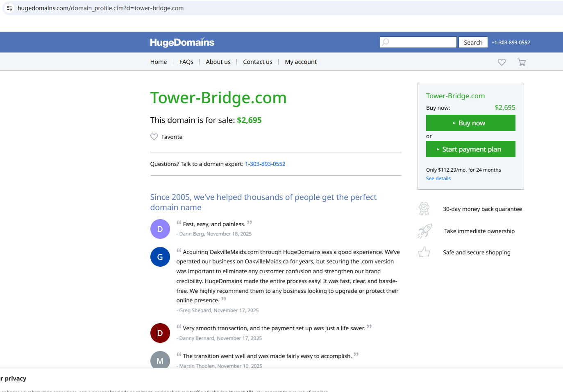Click Greg Shepard's blue G avatar
563x392 pixels.
point(160,257)
